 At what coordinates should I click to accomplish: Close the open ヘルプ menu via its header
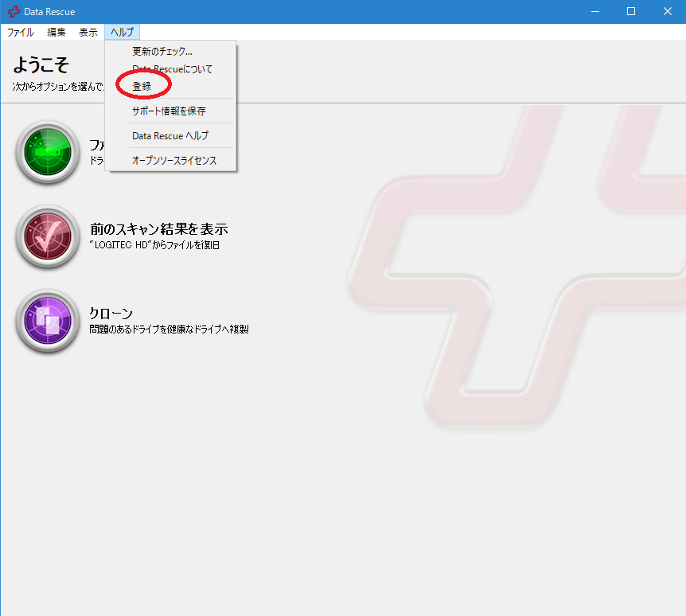[122, 33]
